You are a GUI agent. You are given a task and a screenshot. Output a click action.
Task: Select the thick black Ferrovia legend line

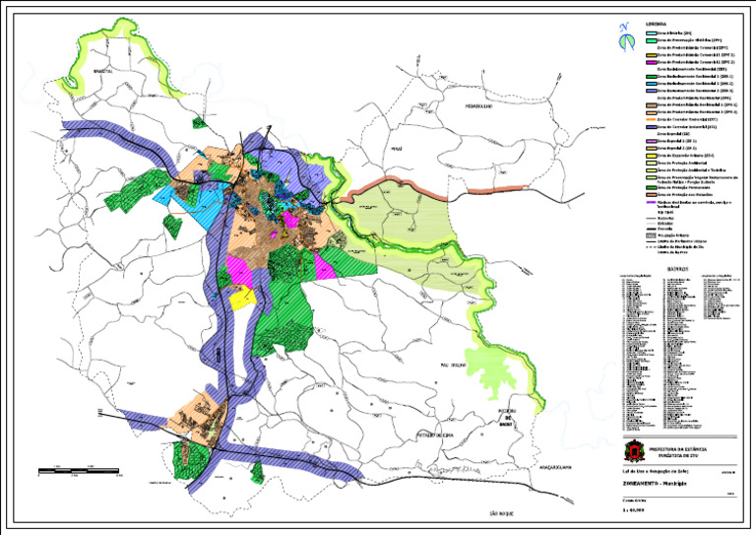(x=652, y=229)
